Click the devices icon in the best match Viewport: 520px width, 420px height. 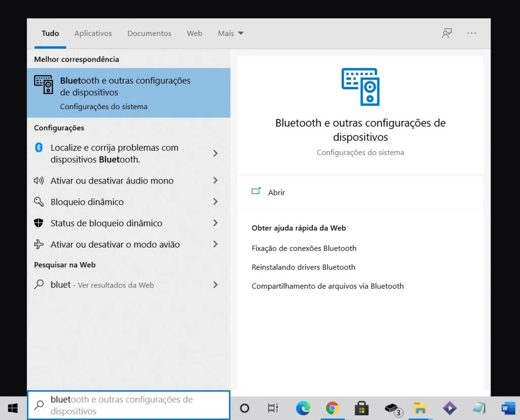[x=44, y=85]
